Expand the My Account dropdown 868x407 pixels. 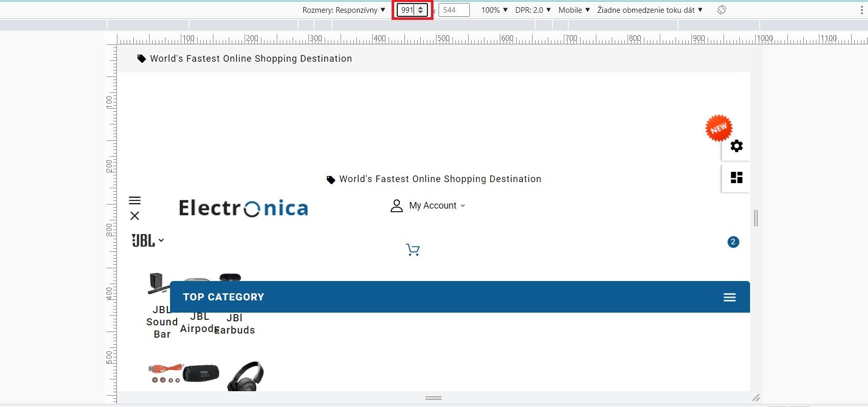(437, 206)
